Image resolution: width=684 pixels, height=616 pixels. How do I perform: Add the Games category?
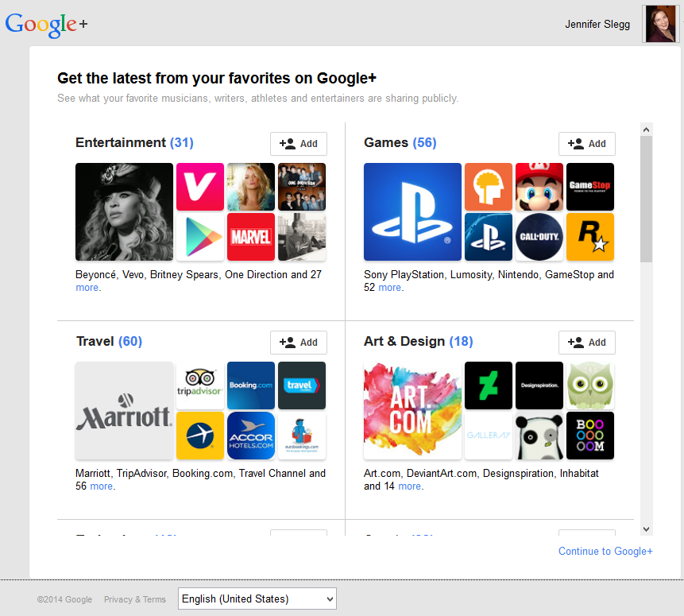[x=587, y=144]
